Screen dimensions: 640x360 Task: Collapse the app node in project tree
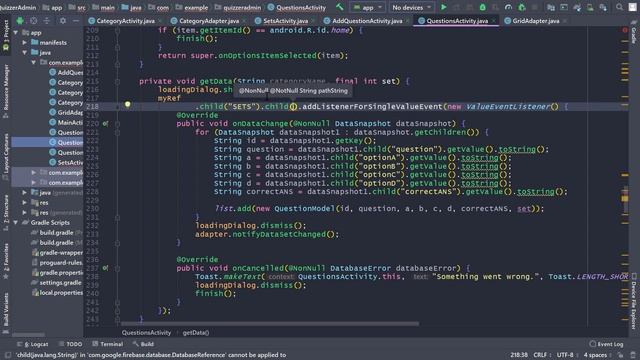coord(16,32)
